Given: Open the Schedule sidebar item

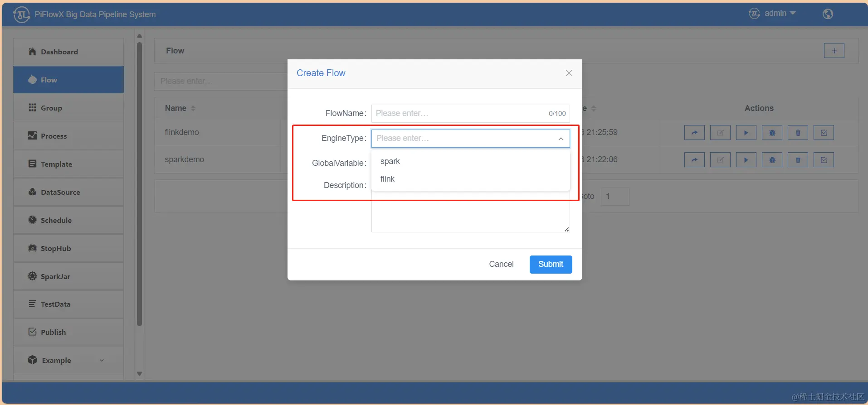Looking at the screenshot, I should (x=68, y=220).
